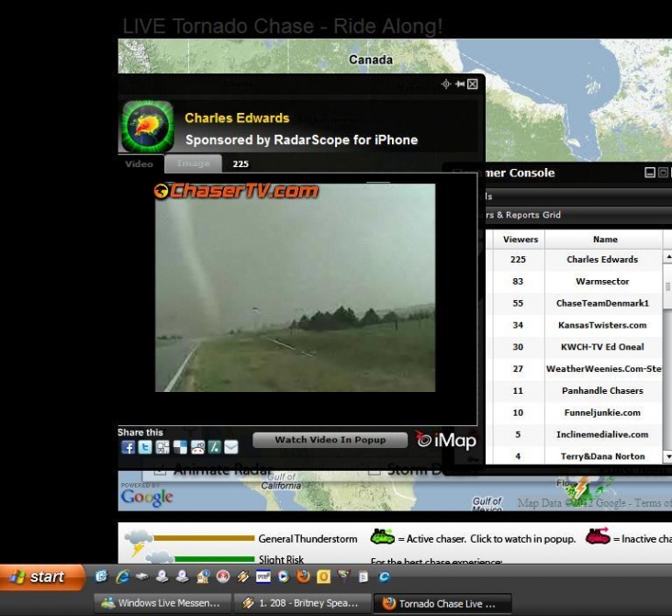Click Watch Video In Popup button
672x616 pixels.
(330, 440)
